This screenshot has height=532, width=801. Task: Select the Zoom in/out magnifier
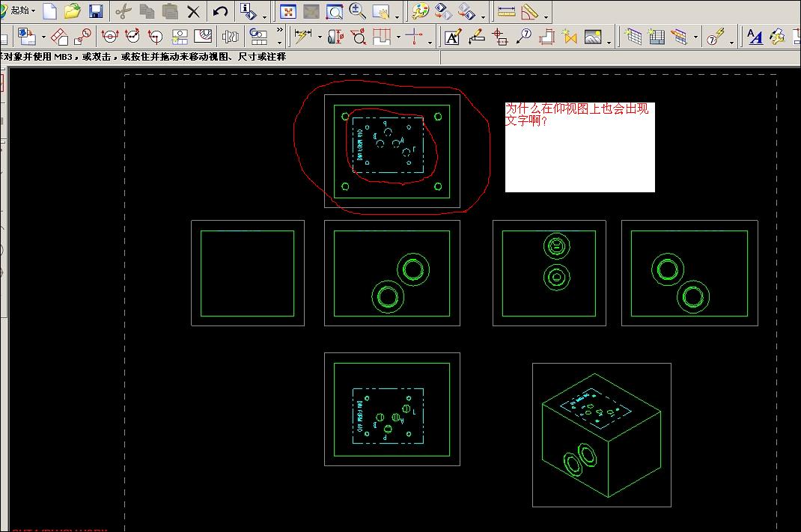click(x=357, y=10)
